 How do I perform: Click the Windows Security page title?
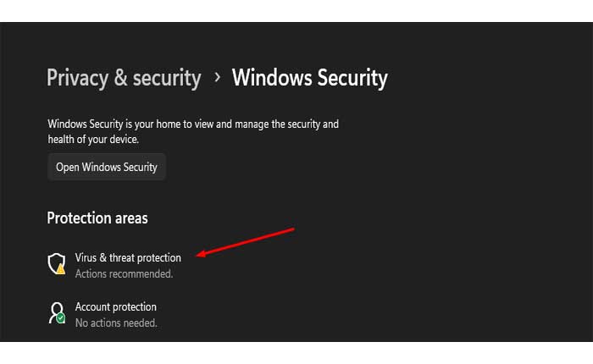(x=309, y=79)
